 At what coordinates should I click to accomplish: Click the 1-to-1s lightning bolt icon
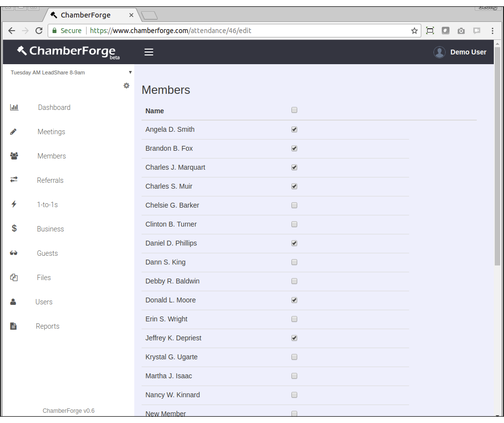14,204
